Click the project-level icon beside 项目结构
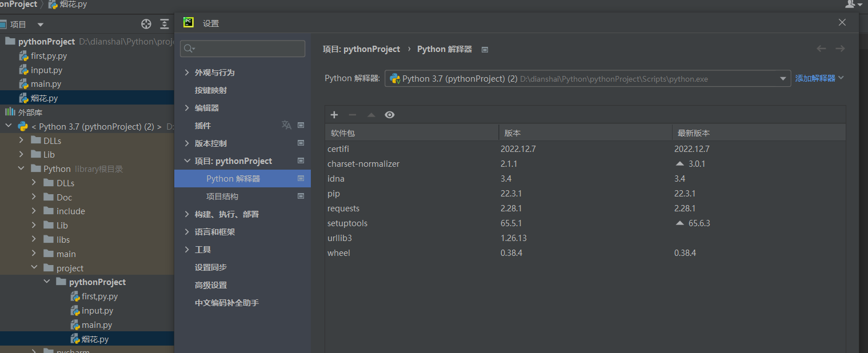 click(x=301, y=196)
